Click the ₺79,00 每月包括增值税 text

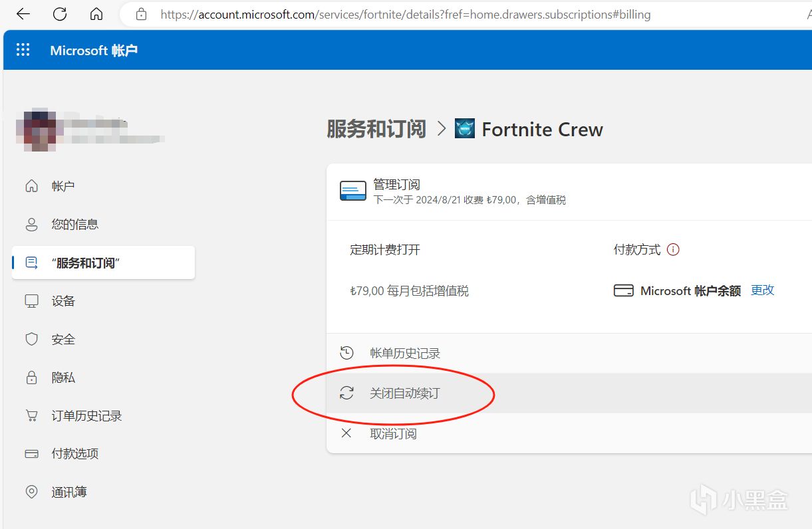(409, 291)
